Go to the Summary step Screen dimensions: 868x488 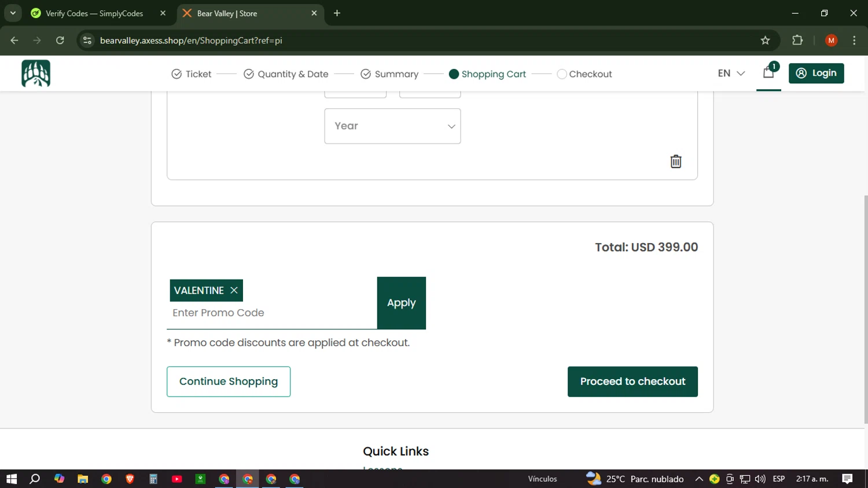tap(389, 74)
